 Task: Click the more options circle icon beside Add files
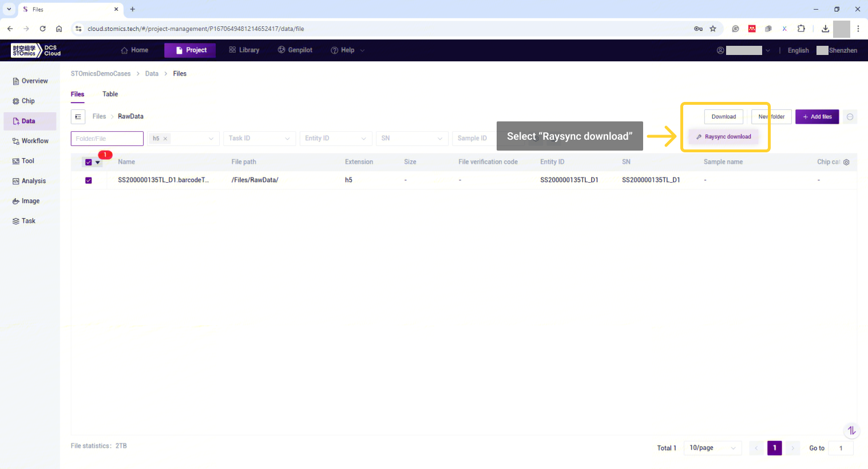[850, 117]
